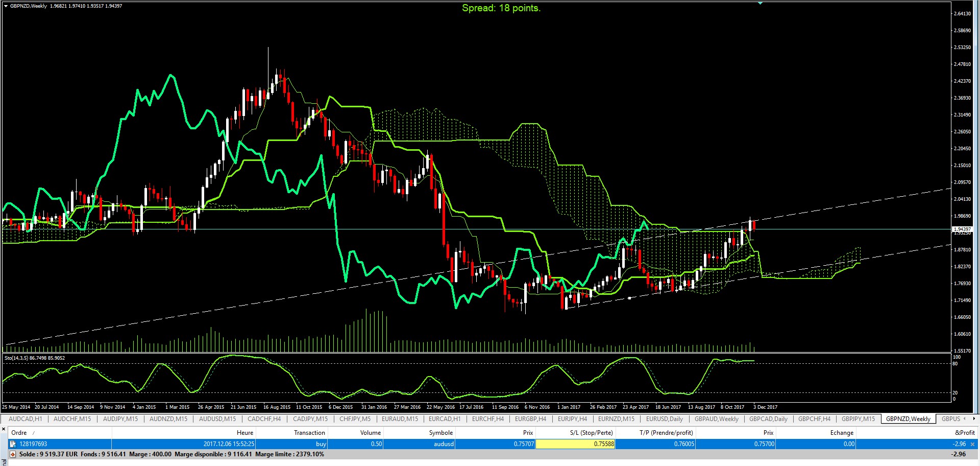980x466 pixels.
Task: Open the AUDJPY,M15 chart tab
Action: tap(120, 419)
